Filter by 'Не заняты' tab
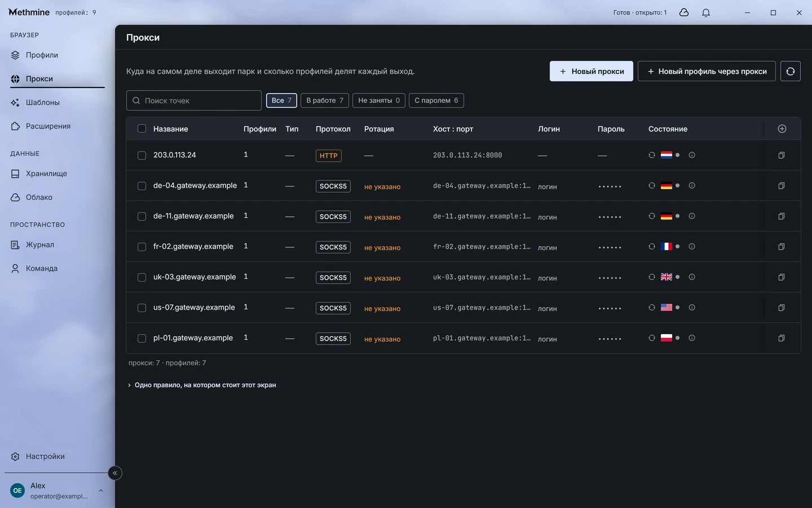The image size is (812, 508). click(x=379, y=100)
